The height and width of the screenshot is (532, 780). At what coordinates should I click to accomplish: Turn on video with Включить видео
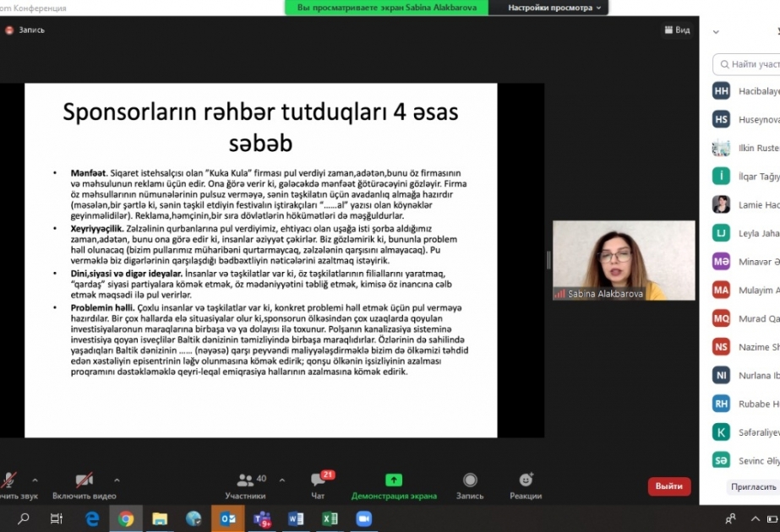point(84,486)
